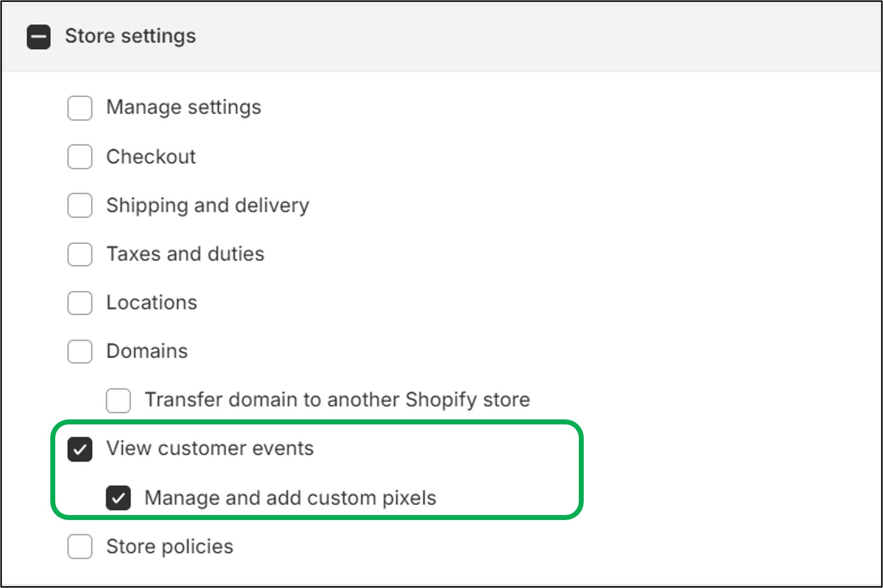The width and height of the screenshot is (883, 588).
Task: Select the View customer events label text
Action: [211, 448]
